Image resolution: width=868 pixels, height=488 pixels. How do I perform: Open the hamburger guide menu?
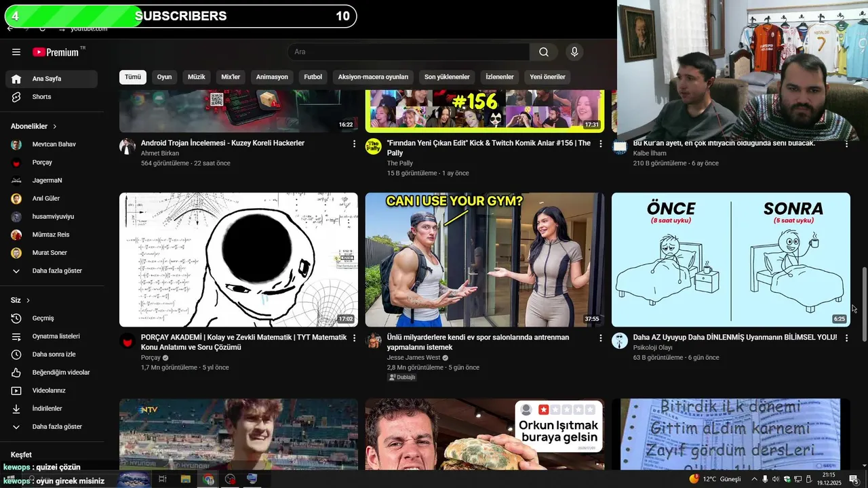pyautogui.click(x=16, y=52)
